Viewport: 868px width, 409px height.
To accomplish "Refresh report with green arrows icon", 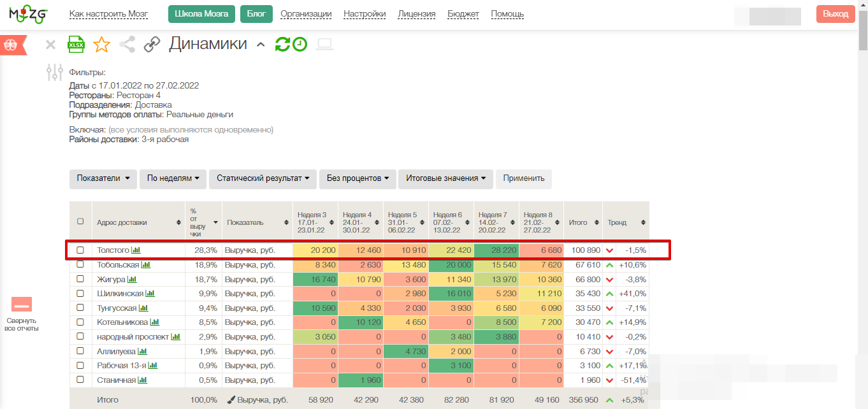I will coord(282,44).
